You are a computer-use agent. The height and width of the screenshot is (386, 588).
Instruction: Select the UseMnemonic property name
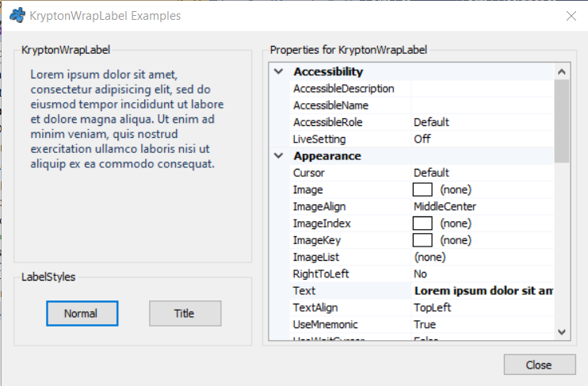(326, 325)
